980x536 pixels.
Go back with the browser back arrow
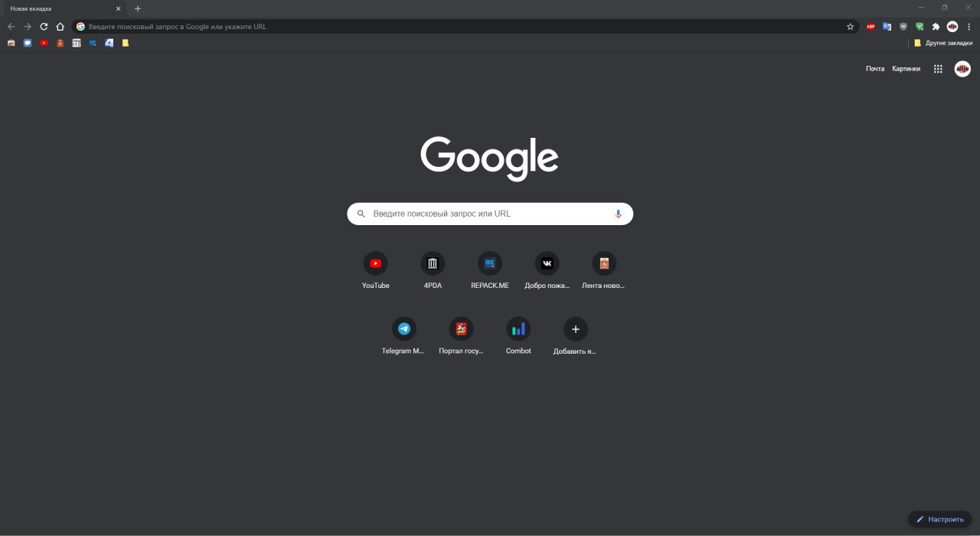(11, 26)
